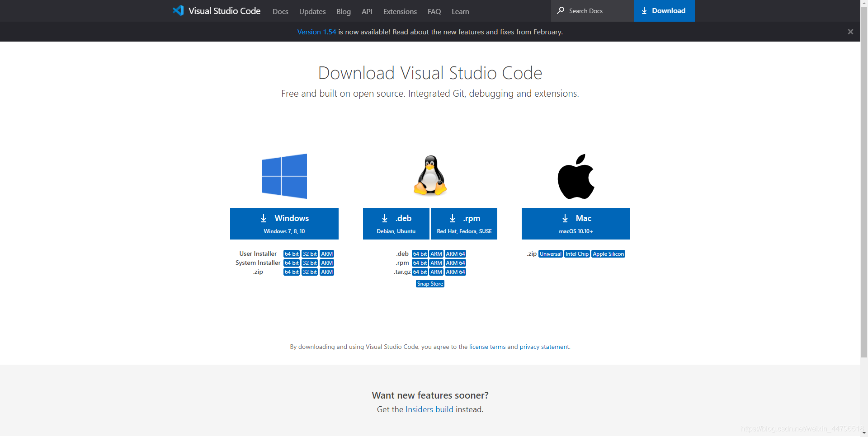868x437 pixels.
Task: Download Windows .zip 64 bit
Action: pos(292,272)
